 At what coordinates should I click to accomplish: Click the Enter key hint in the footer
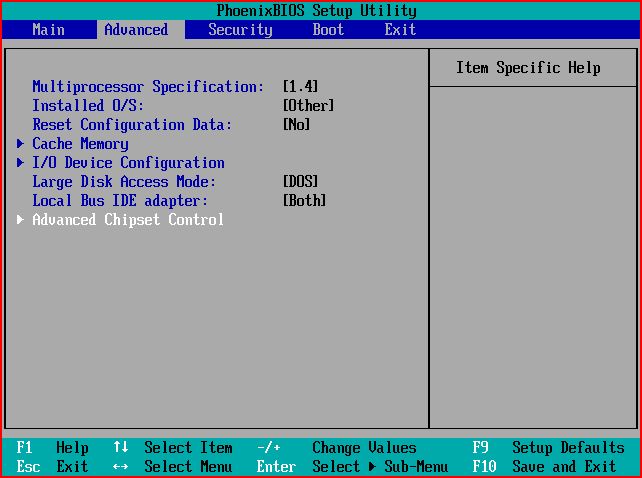(276, 466)
